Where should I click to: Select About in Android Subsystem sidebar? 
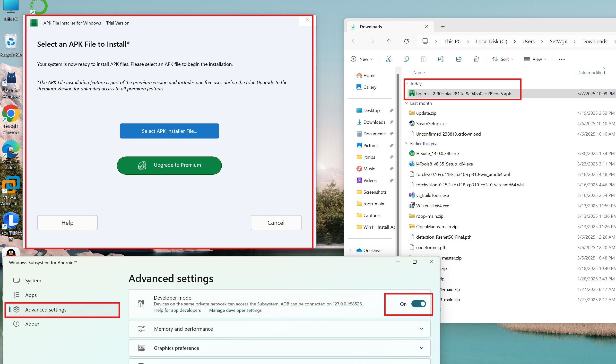coord(62,324)
